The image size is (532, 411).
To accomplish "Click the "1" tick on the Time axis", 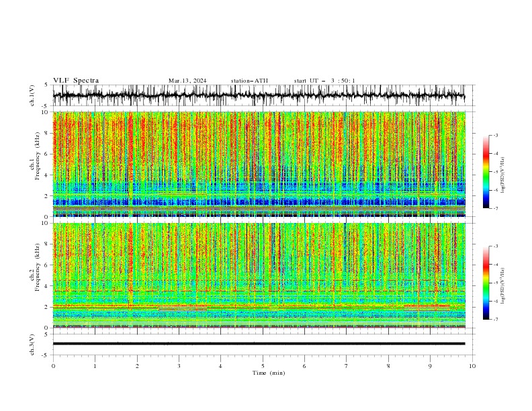I will [x=95, y=366].
